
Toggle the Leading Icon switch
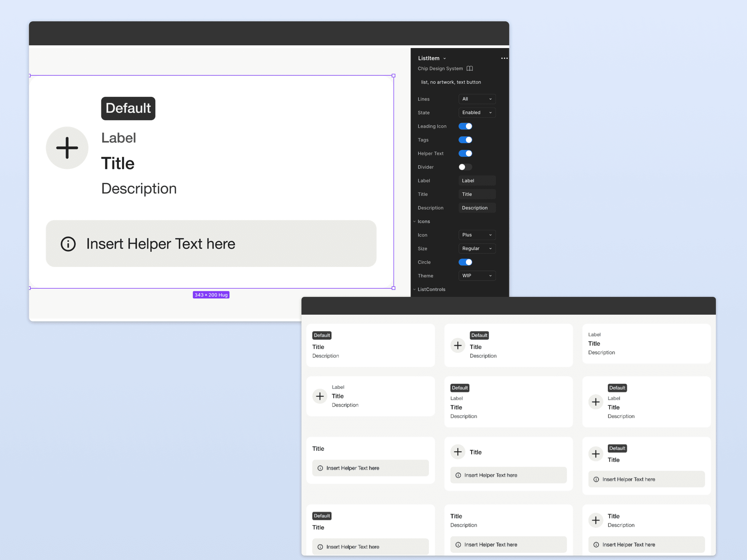coord(465,126)
